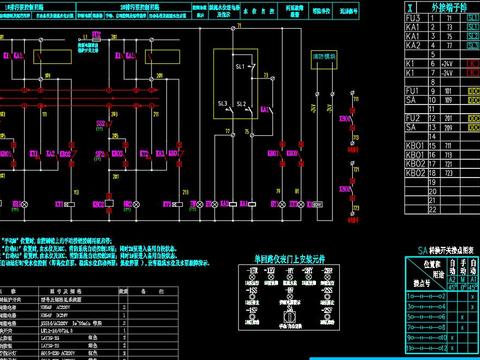Viewport: 480px width, 360px height.
Task: Click the 13-12 contact row in SA table
Action: (x=442, y=348)
